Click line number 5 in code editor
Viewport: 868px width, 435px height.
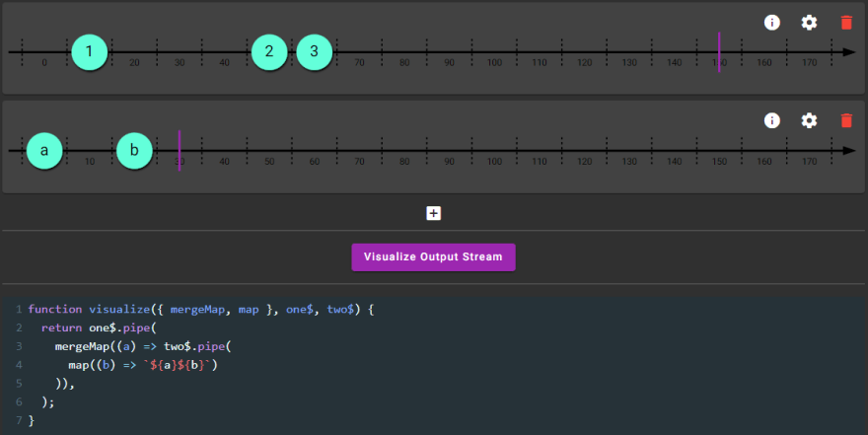[19, 384]
